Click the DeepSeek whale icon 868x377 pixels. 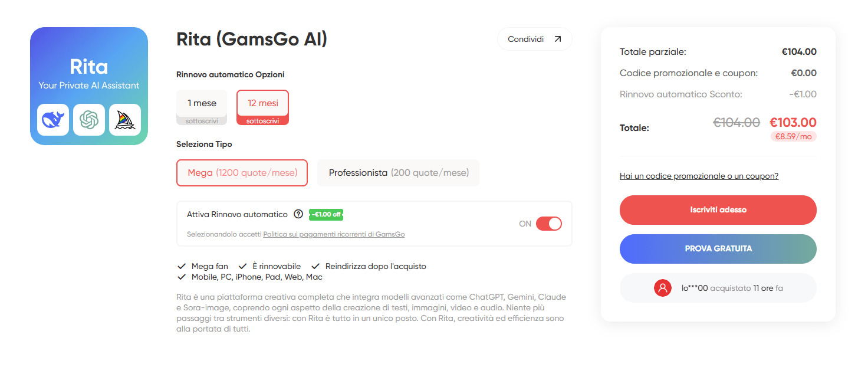click(x=53, y=120)
